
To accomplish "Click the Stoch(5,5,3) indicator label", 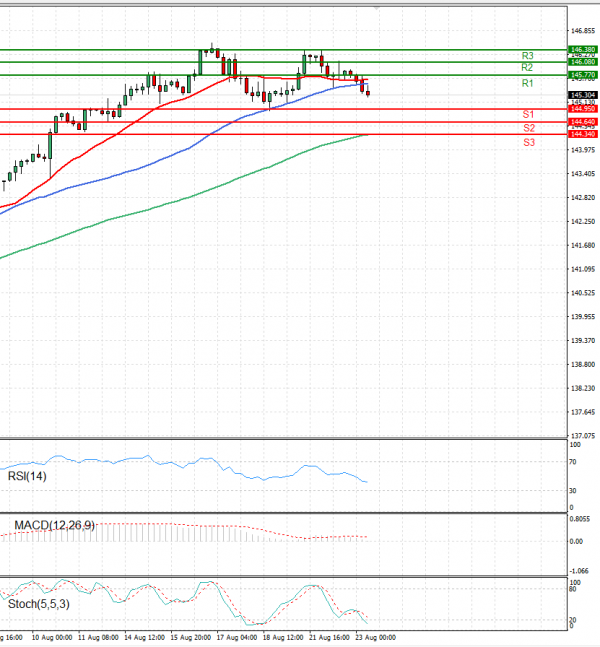I will click(39, 604).
